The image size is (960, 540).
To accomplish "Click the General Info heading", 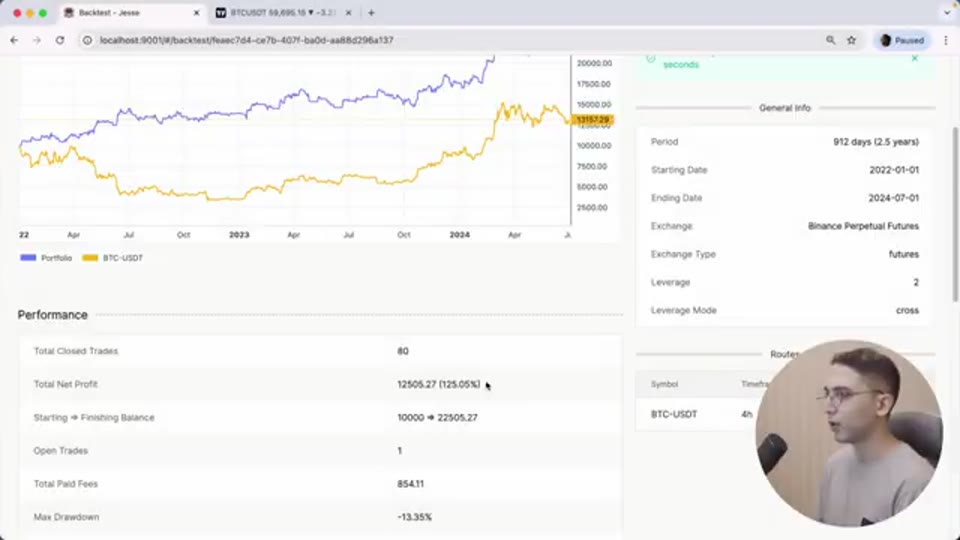I will tap(785, 108).
